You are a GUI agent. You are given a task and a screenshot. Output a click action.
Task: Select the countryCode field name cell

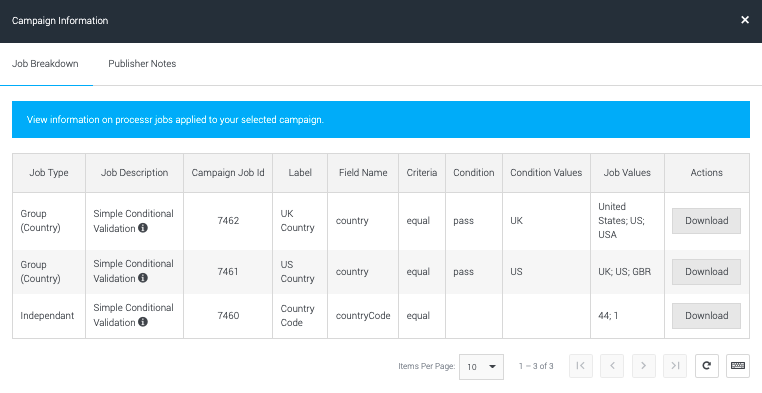click(x=363, y=316)
